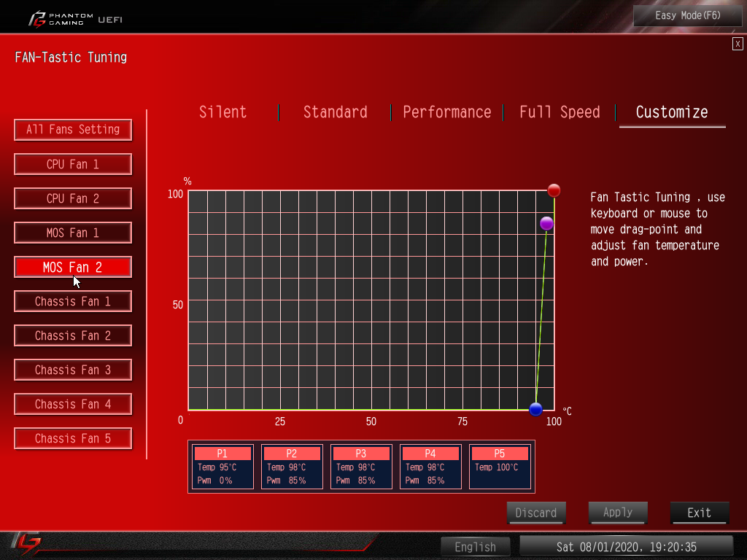
Task: Click the FAN-Tastic Tuning title
Action: (x=71, y=58)
